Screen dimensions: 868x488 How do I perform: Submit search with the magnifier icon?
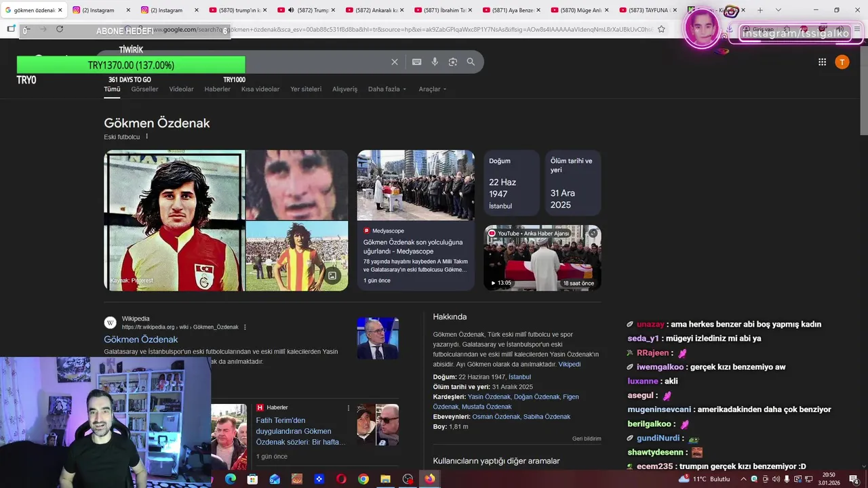pos(471,62)
